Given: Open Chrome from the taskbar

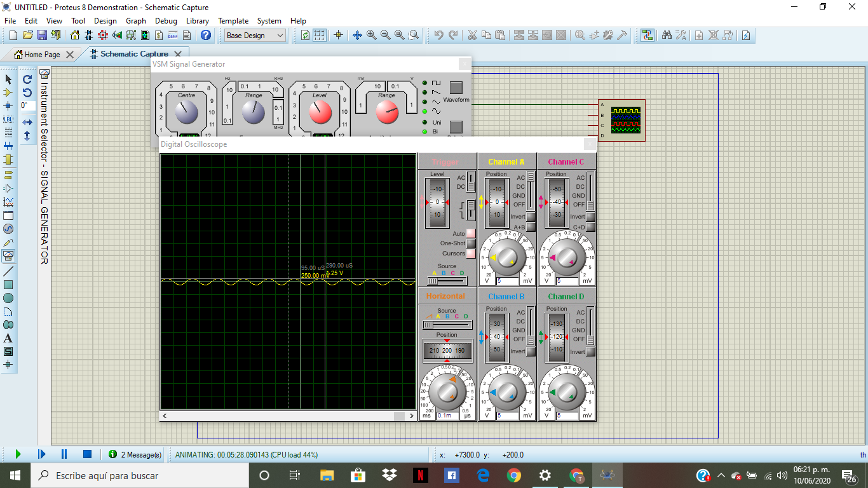Looking at the screenshot, I should tap(514, 475).
